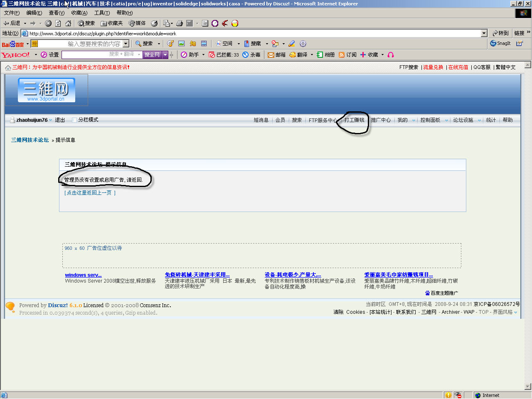Click the SnagIt toolbar button
This screenshot has width=532, height=399.
coord(500,43)
